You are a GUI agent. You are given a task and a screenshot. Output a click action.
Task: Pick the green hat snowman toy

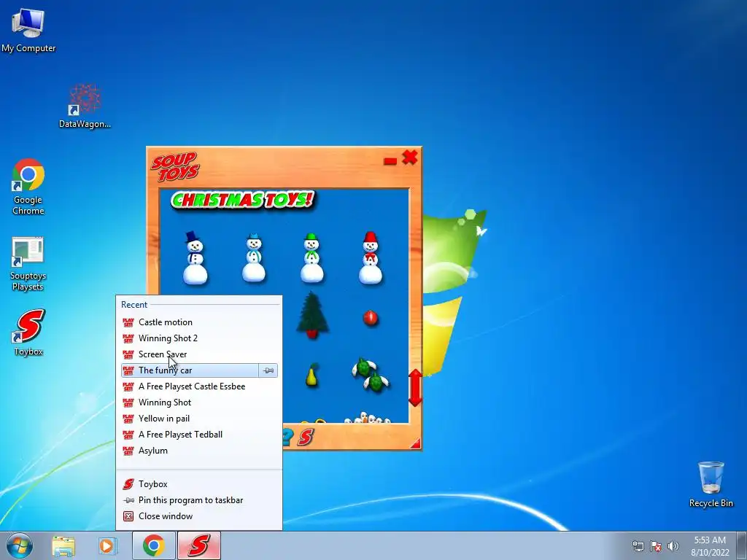pos(311,257)
